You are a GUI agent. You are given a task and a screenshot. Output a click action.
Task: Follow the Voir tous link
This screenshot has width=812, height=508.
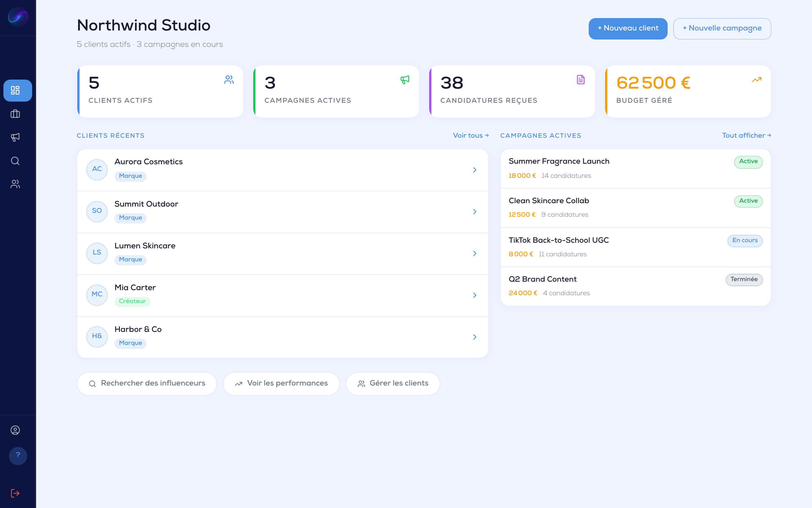tap(471, 135)
